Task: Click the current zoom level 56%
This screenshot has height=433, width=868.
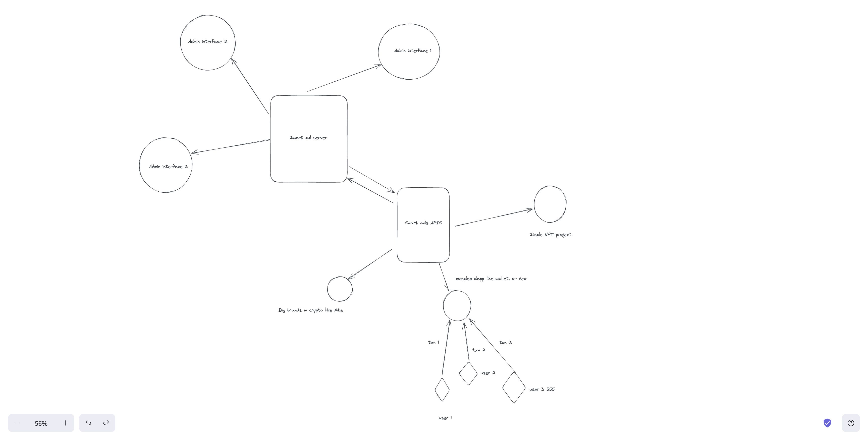Action: tap(41, 422)
